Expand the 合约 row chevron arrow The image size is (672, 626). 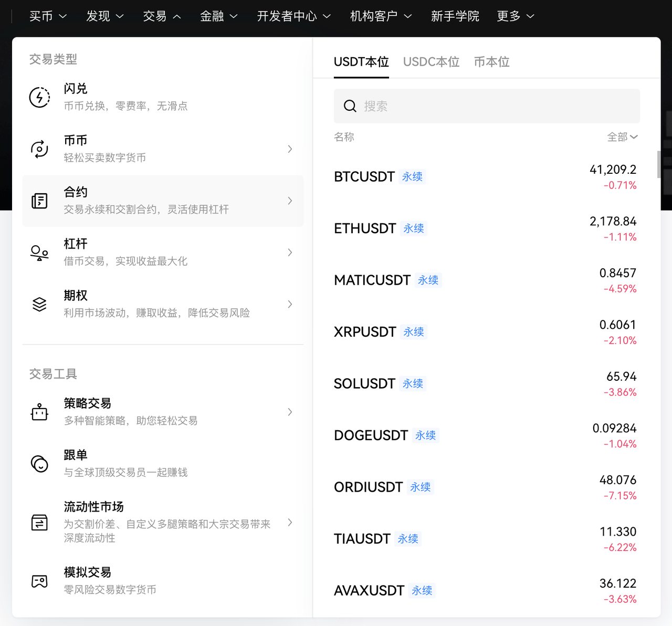click(290, 201)
